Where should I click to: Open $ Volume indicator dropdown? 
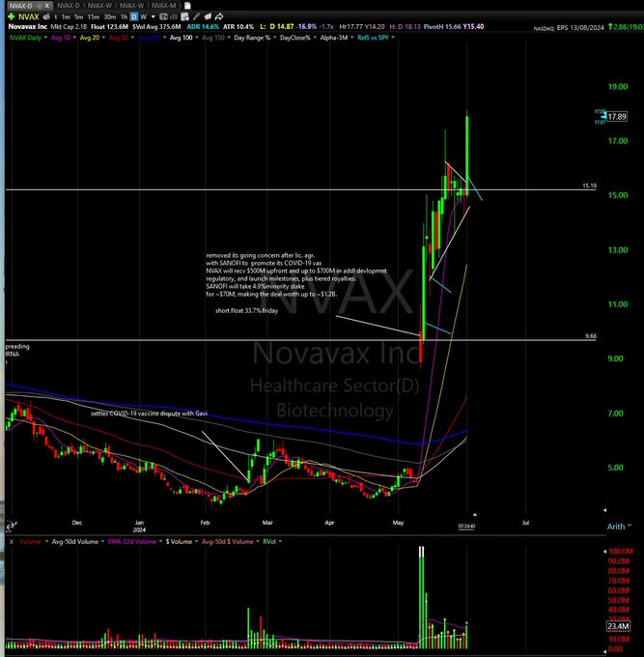196,541
